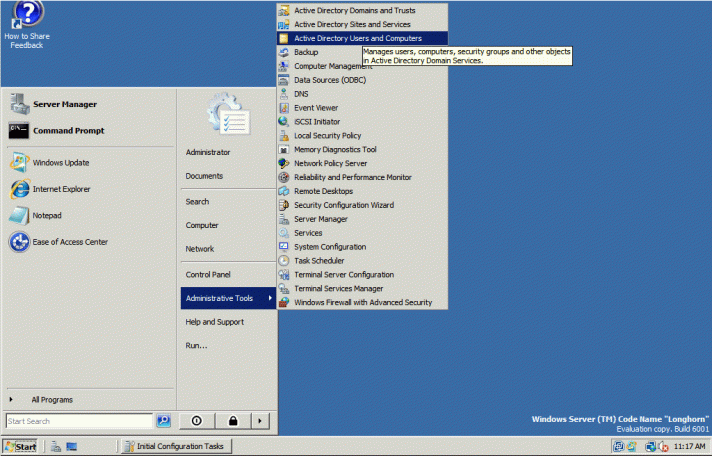The width and height of the screenshot is (712, 456).
Task: Click the Notepad icon
Action: [x=18, y=215]
